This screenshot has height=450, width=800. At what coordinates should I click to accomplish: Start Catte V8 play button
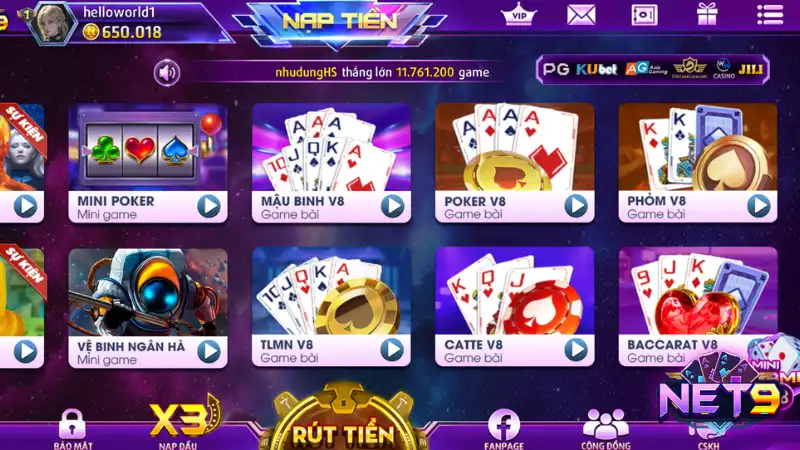point(576,350)
